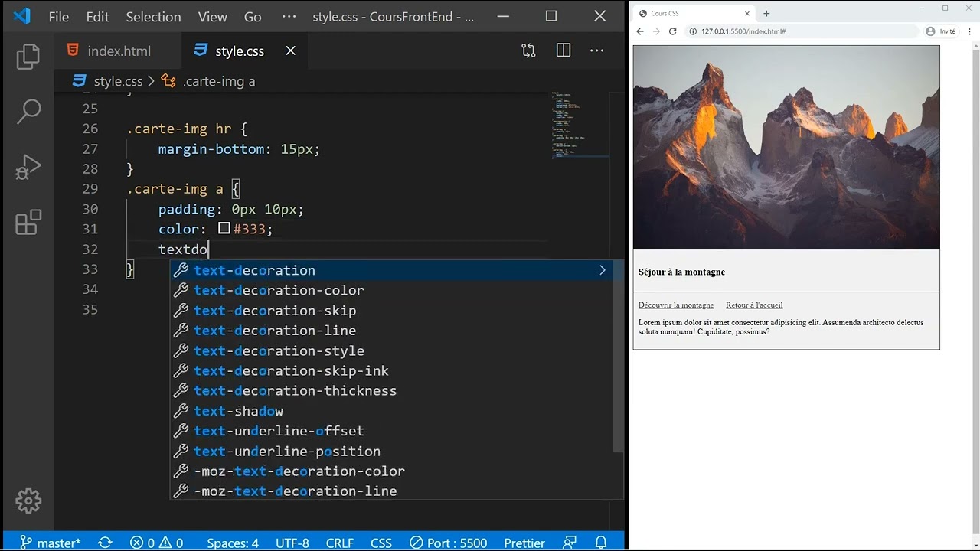The image size is (980, 551).
Task: Open a new browser tab
Action: [766, 13]
